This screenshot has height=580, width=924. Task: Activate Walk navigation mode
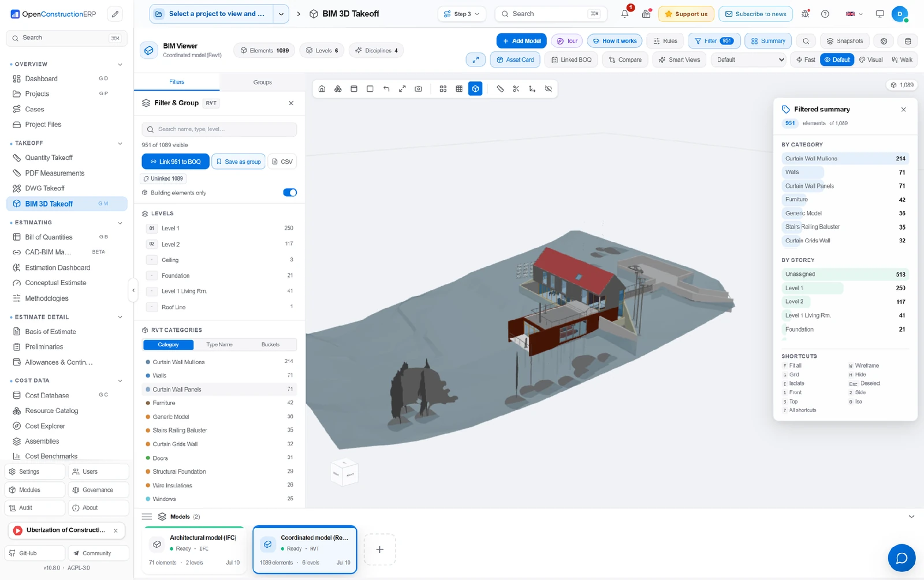point(902,59)
